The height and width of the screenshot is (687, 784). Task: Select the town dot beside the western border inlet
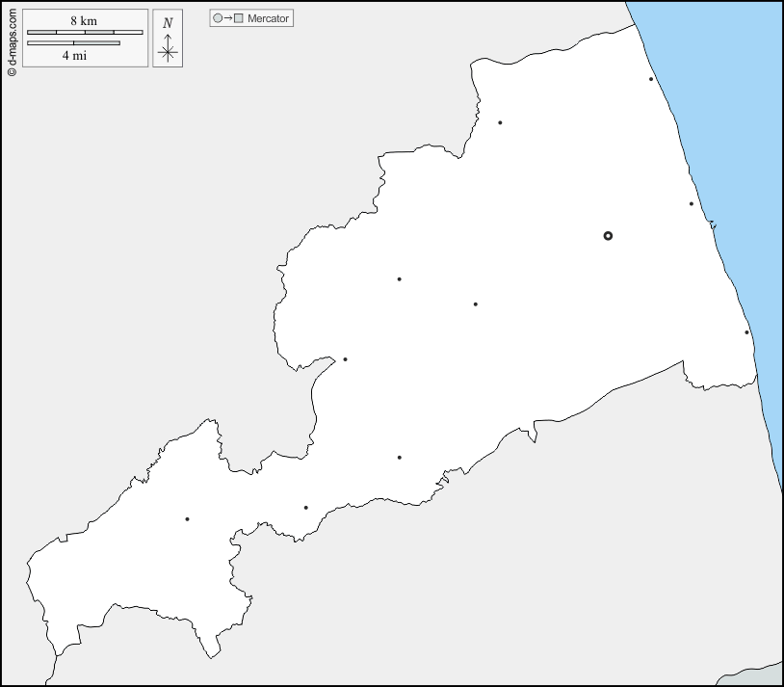345,359
